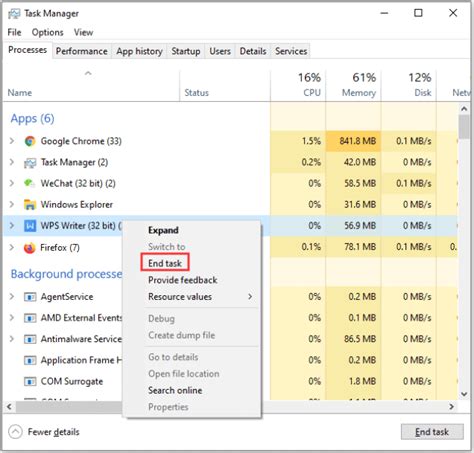This screenshot has width=474, height=453.
Task: Sort by the Name column header
Action: coord(91,86)
